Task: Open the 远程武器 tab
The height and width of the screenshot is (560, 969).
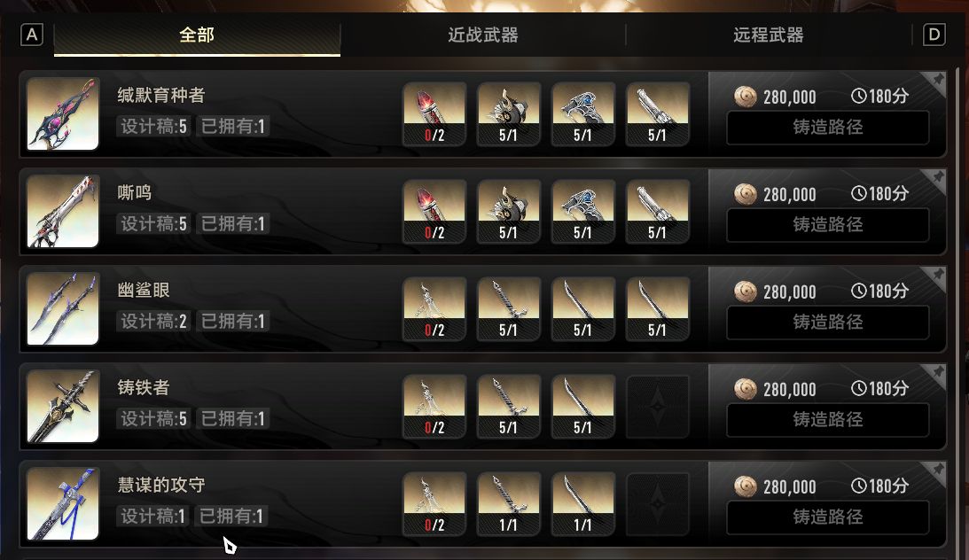Action: pos(768,35)
